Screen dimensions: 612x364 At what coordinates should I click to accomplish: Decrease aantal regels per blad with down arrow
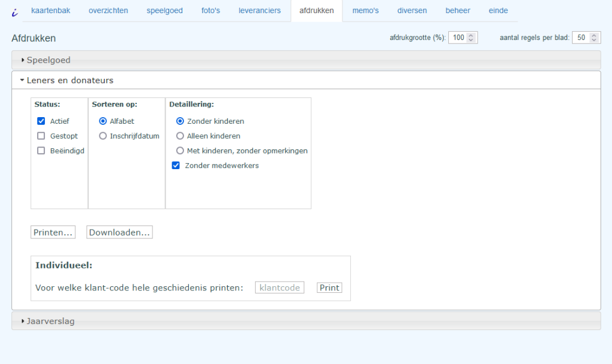point(593,40)
